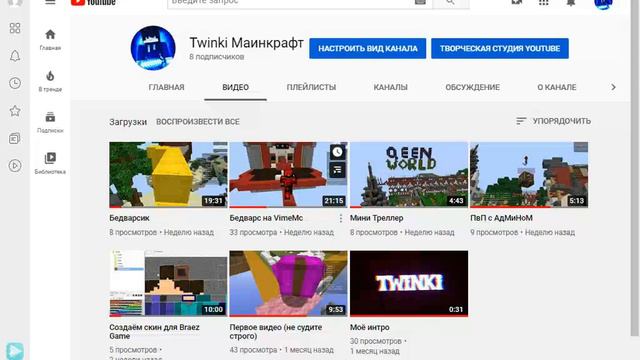Click the teal arrow app icon at sidebar bottom
The width and height of the screenshot is (640, 360).
15,351
